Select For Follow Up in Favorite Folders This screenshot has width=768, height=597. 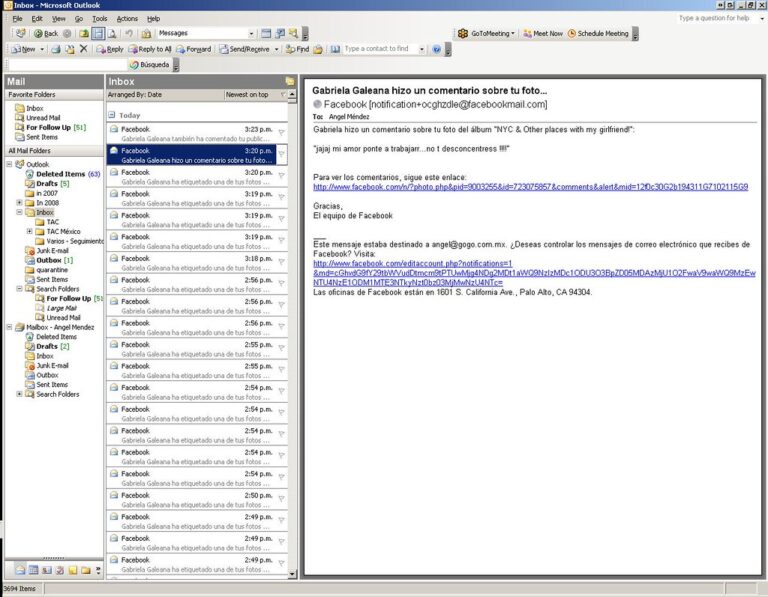50,127
